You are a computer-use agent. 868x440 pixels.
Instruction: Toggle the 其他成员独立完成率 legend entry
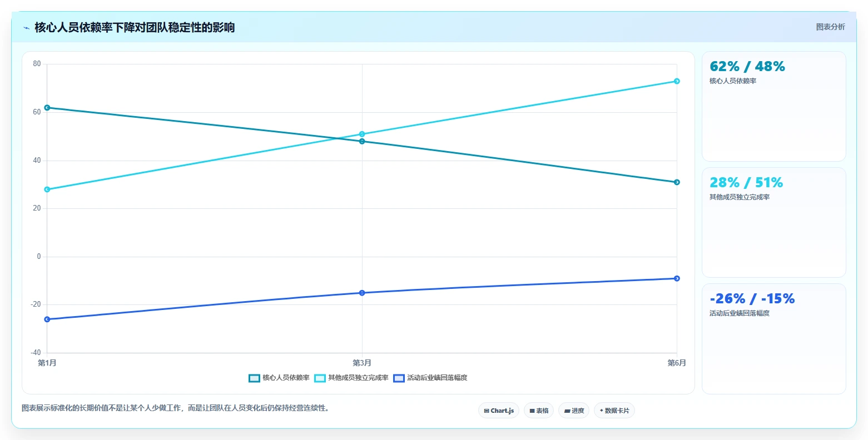coord(351,378)
